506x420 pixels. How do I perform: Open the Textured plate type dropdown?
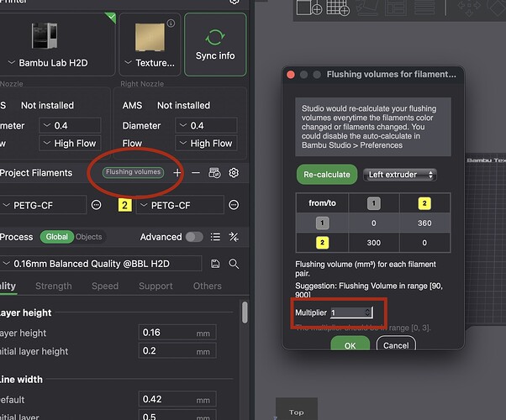pos(150,63)
